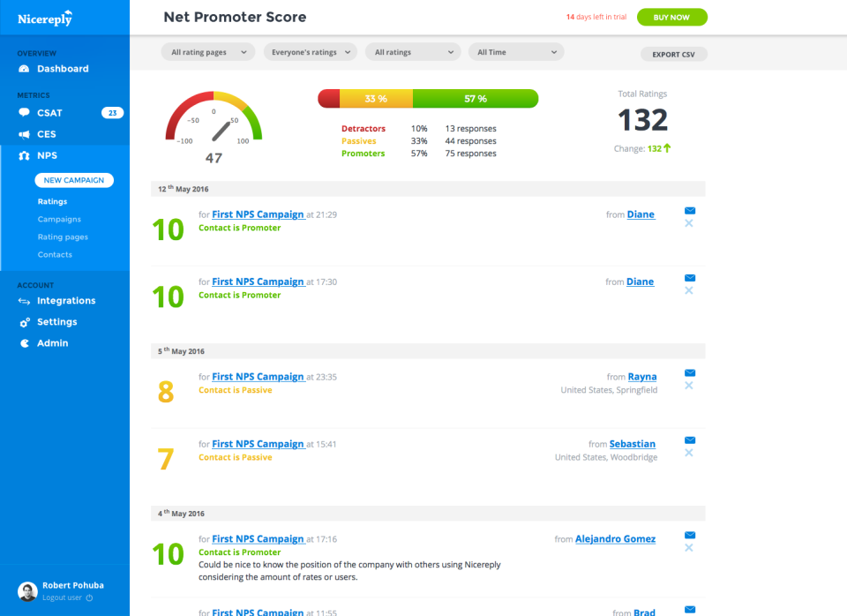Viewport: 847px width, 616px height.
Task: Open Settings via the gear icon
Action: pos(24,322)
